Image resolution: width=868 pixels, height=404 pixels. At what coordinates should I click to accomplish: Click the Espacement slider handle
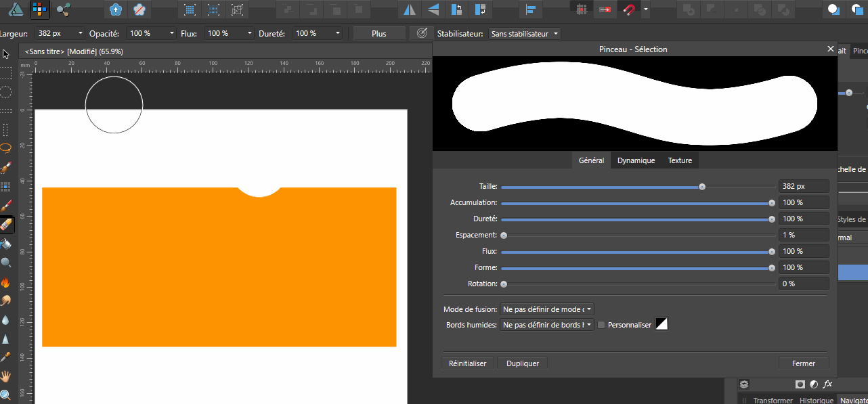(504, 235)
